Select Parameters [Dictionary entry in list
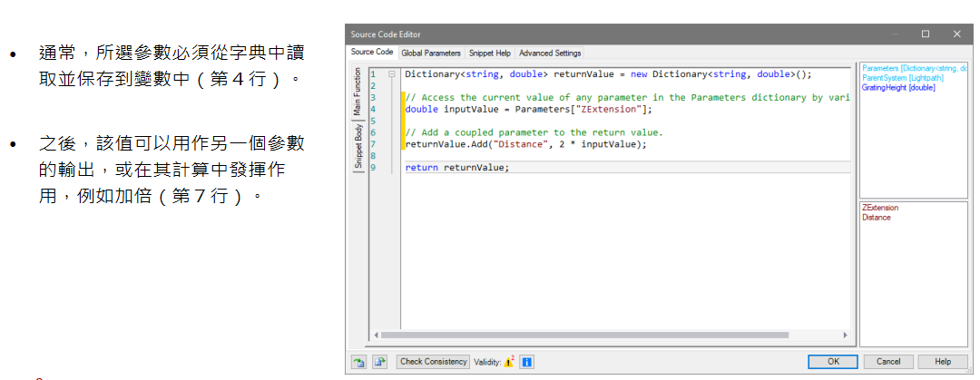980x380 pixels. 915,68
